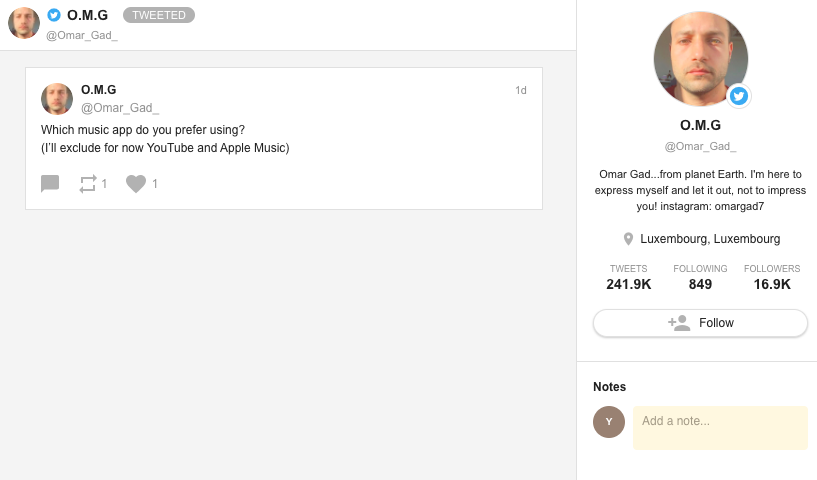Viewport: 817px width, 480px height.
Task: Click the Add a note field
Action: click(x=720, y=428)
